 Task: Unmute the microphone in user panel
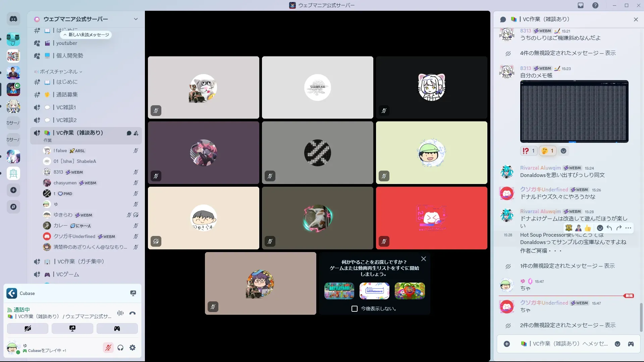[x=108, y=348]
